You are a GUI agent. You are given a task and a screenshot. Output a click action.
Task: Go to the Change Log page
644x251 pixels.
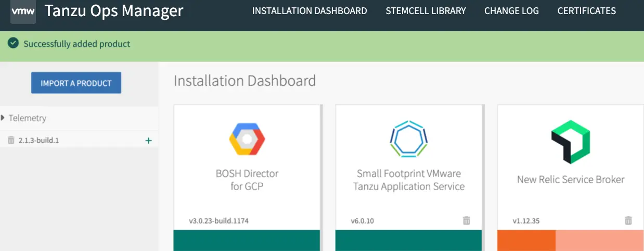click(511, 11)
